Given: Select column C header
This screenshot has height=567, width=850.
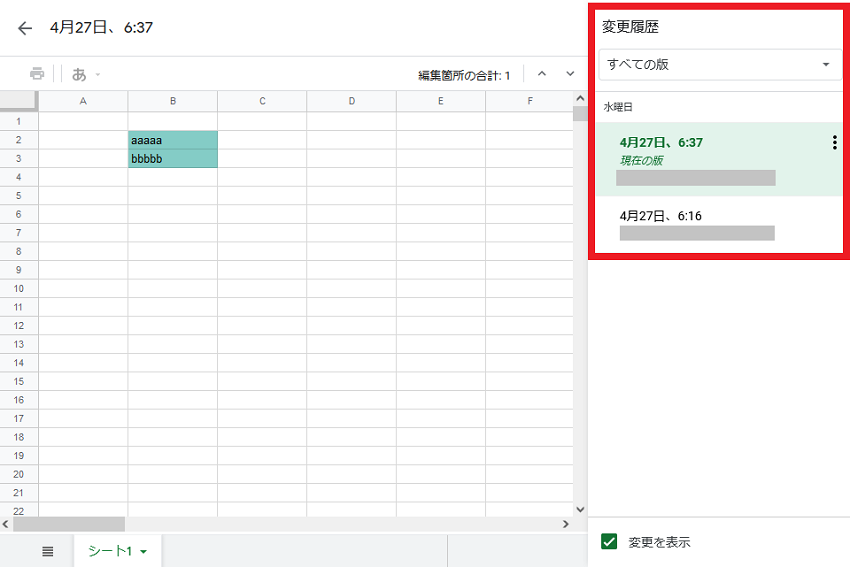Looking at the screenshot, I should 262,101.
